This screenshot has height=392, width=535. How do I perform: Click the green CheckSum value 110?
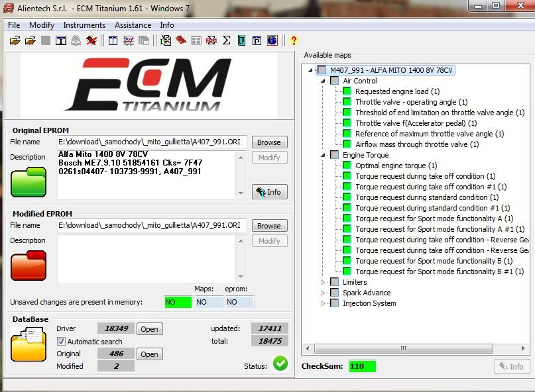362,366
